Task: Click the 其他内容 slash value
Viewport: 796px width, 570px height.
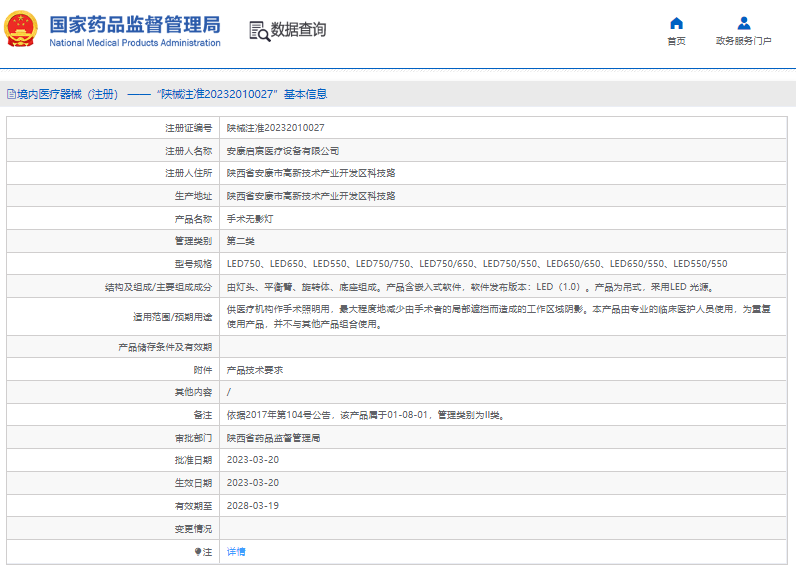Action: coord(229,392)
